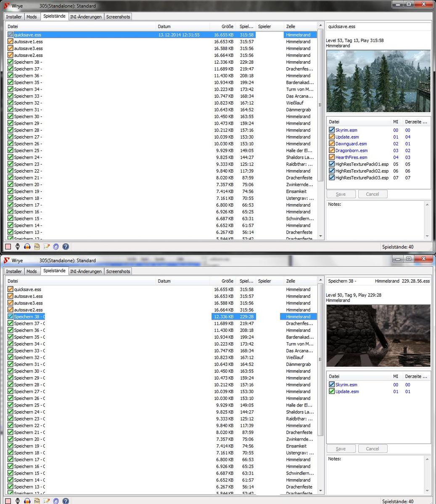Click the headphones icon in the top window
The width and height of the screenshot is (436, 504).
(x=27, y=247)
